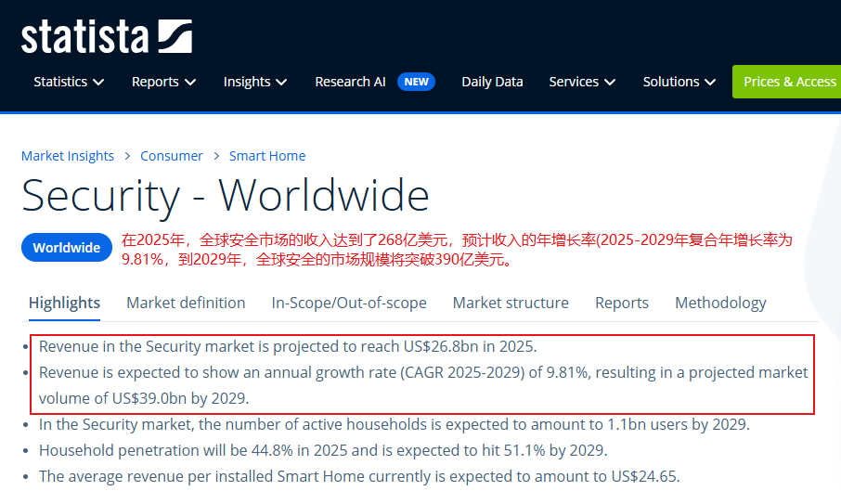Go to Smart Home breadcrumb
The height and width of the screenshot is (504, 841).
(267, 156)
